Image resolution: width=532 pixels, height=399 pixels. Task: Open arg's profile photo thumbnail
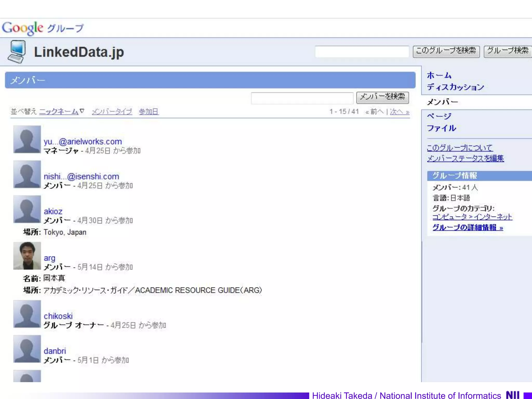(27, 256)
